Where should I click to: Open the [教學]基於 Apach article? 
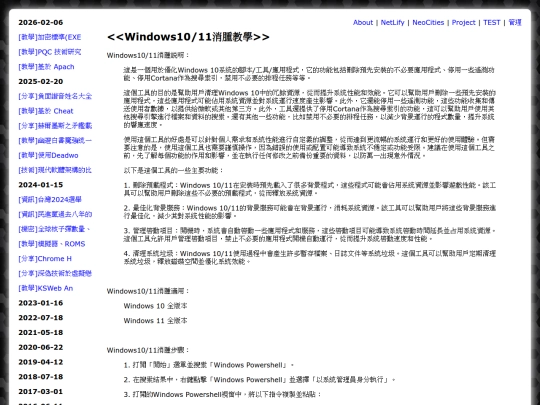46,67
